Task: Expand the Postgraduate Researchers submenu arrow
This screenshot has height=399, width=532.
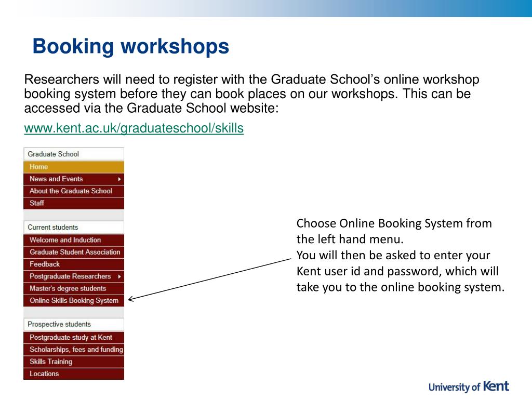Action: point(119,276)
